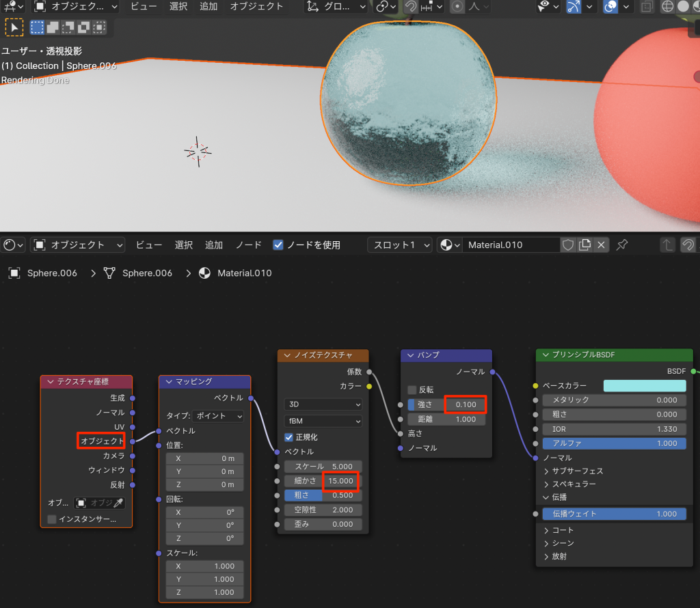Screen dimensions: 700x608
Task: Uncheck 正規化 in the Noise Texture node
Action: [x=289, y=437]
